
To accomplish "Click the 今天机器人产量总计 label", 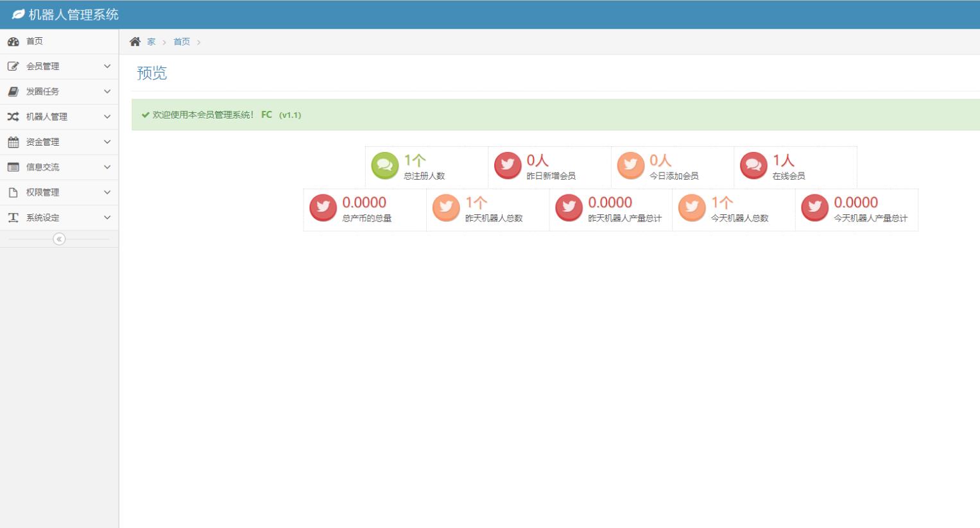I will [x=871, y=218].
